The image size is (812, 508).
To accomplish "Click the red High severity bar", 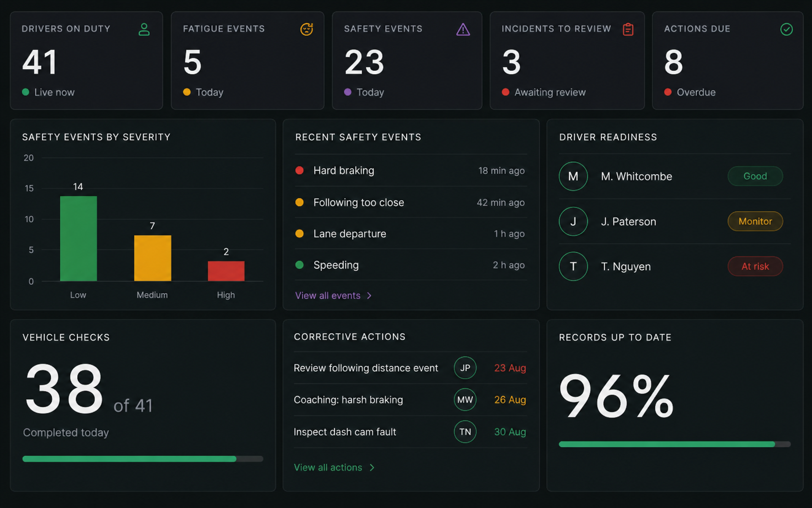I will click(226, 271).
